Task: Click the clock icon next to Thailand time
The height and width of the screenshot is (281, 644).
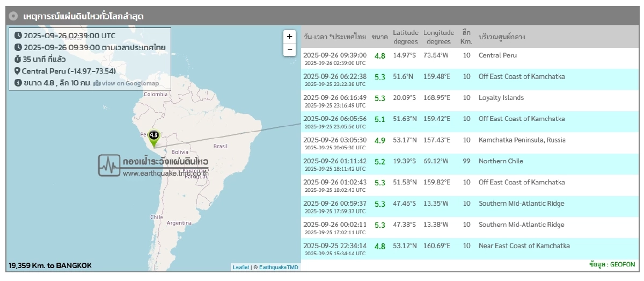Action: click(x=18, y=47)
